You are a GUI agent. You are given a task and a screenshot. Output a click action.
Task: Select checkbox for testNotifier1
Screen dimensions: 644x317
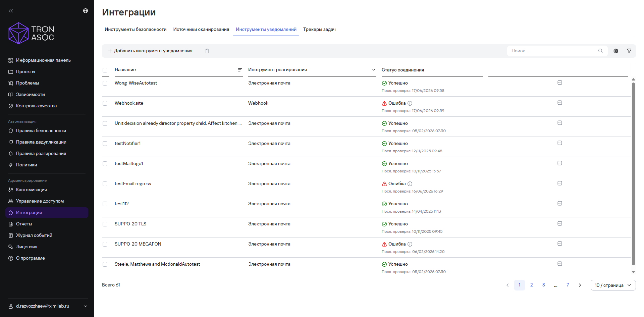pyautogui.click(x=105, y=144)
